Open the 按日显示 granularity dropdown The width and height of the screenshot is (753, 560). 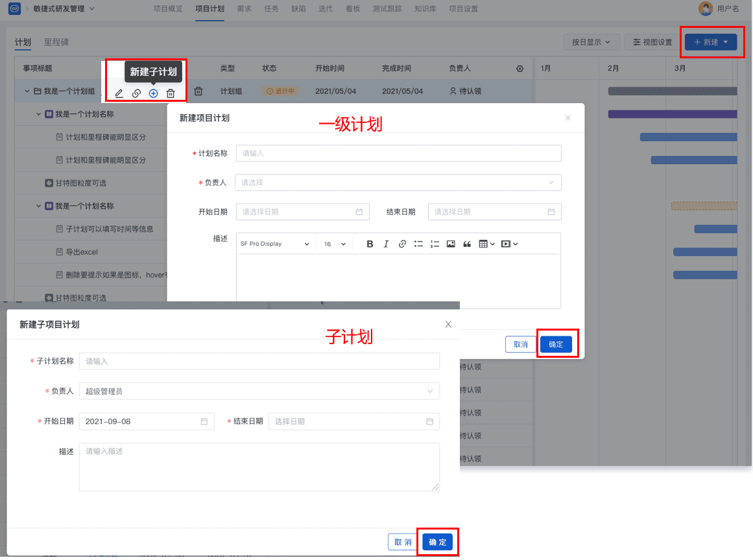pyautogui.click(x=591, y=42)
